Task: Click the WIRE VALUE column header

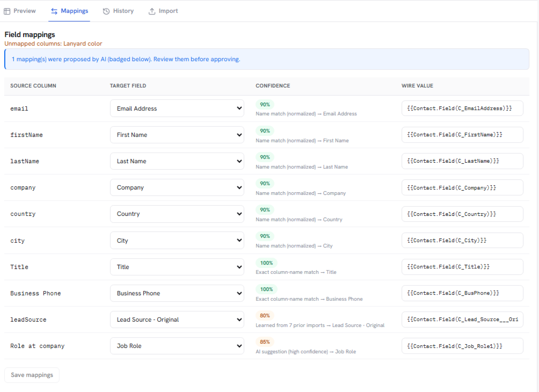Action: [417, 86]
